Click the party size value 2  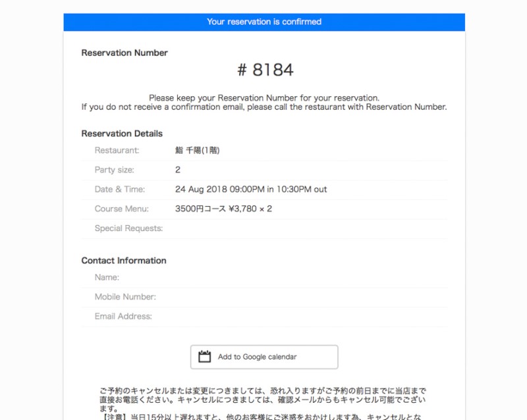click(x=178, y=170)
